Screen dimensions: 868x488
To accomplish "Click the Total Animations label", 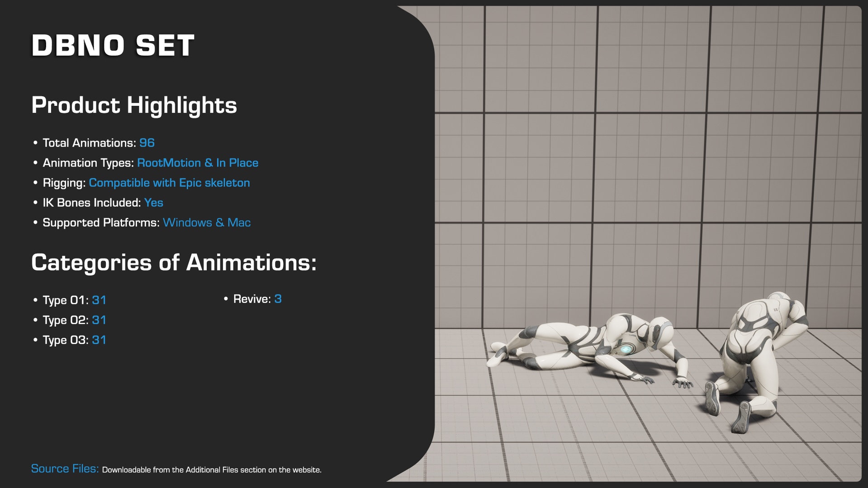I will pos(89,143).
